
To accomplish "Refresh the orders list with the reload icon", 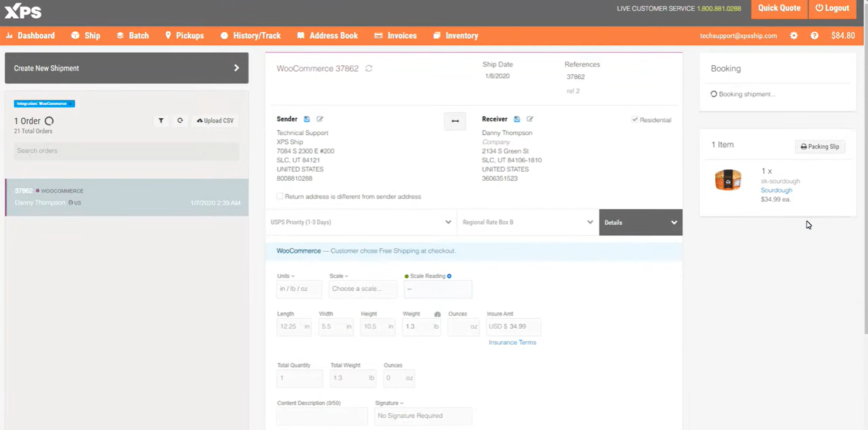I will [180, 121].
